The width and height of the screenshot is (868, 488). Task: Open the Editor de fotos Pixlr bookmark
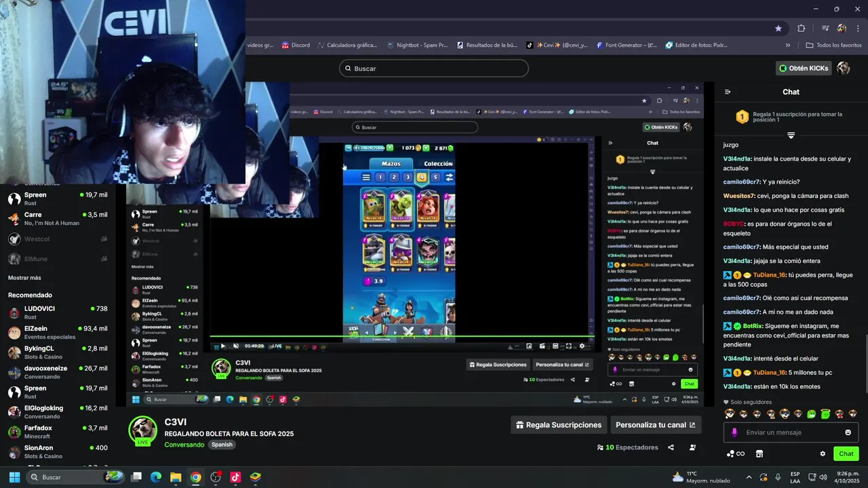(x=696, y=45)
